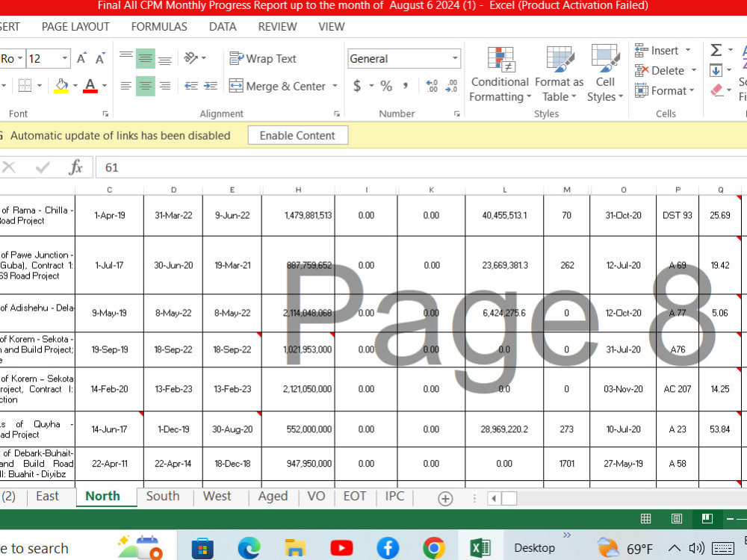Open the EOT sheet tab
The image size is (747, 560).
pyautogui.click(x=354, y=497)
